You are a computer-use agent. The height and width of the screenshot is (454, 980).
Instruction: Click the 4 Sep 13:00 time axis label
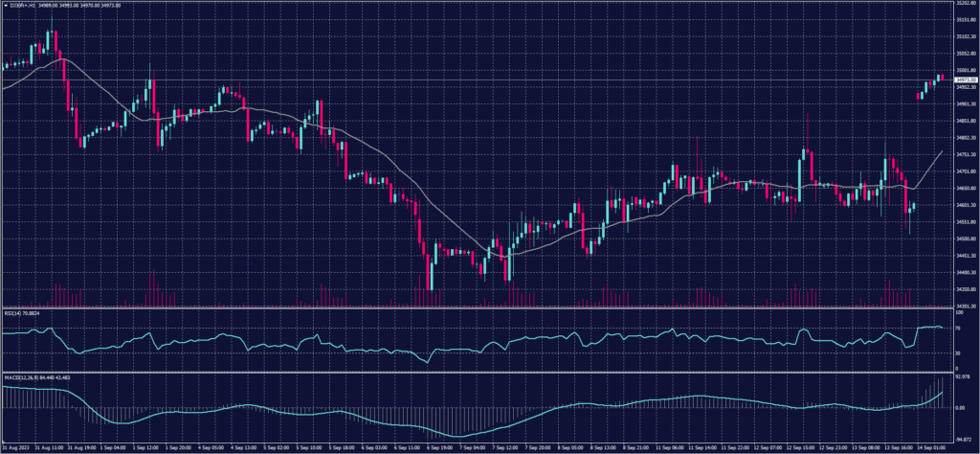click(x=241, y=447)
